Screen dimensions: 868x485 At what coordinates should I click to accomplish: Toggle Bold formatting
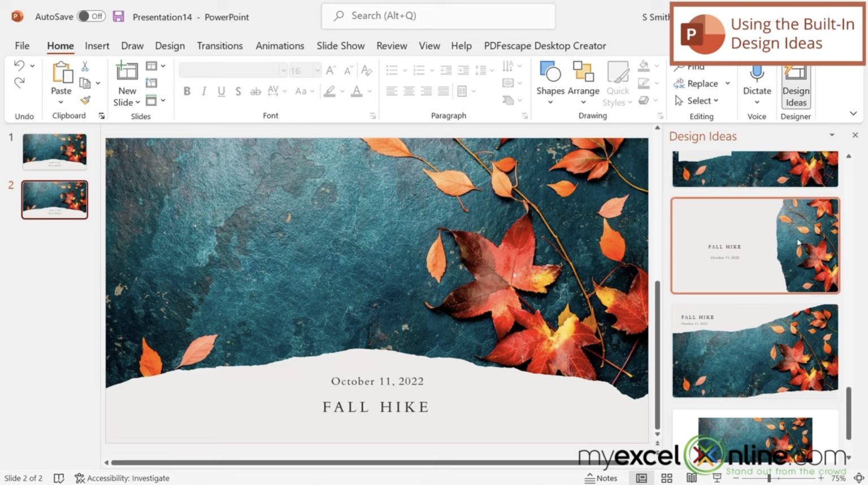tap(187, 91)
